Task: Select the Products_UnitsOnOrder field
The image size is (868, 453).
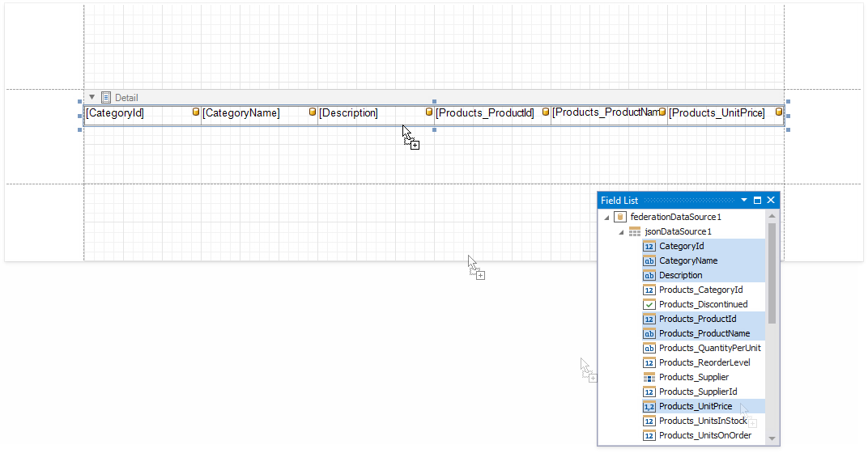Action: tap(704, 435)
